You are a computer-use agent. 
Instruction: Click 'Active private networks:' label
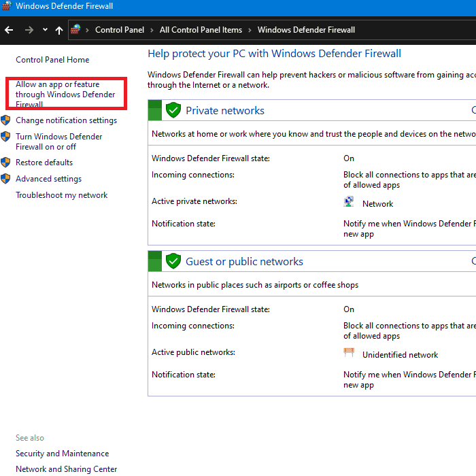pyautogui.click(x=194, y=201)
